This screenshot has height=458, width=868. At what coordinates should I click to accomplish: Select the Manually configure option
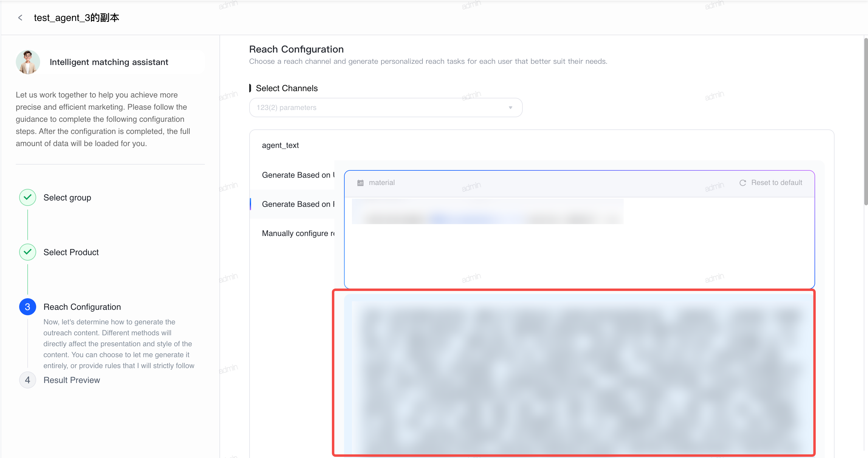pos(298,233)
